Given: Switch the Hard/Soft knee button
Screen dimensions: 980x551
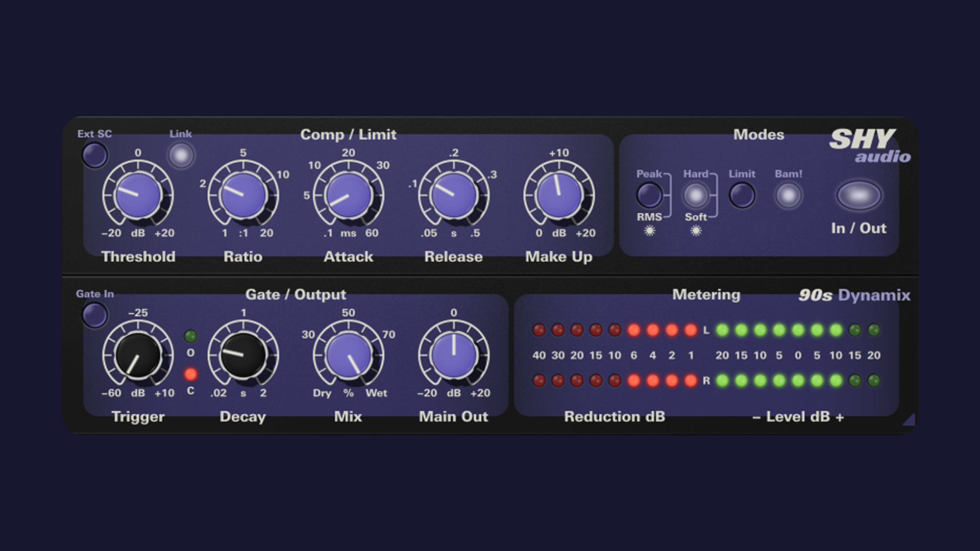Looking at the screenshot, I should click(x=696, y=195).
